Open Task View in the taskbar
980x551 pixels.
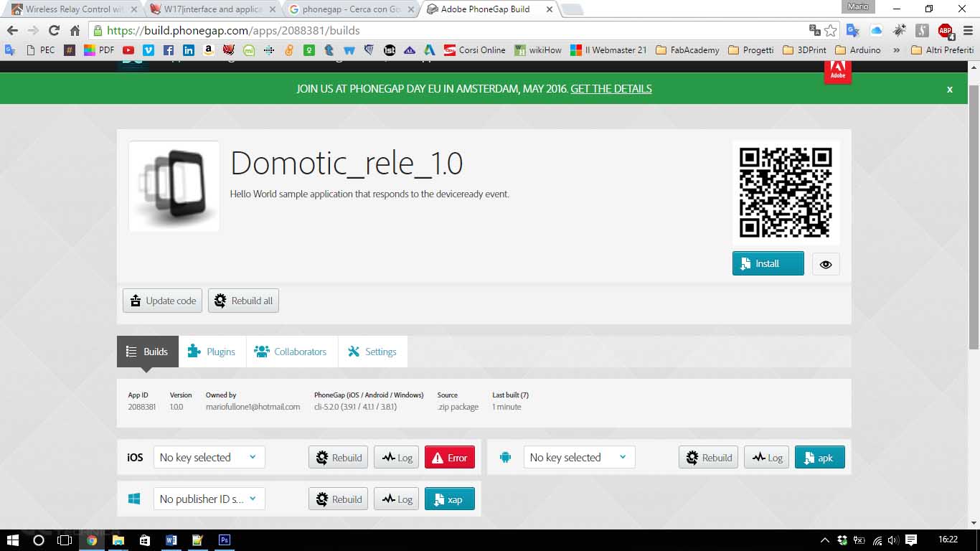pyautogui.click(x=65, y=540)
